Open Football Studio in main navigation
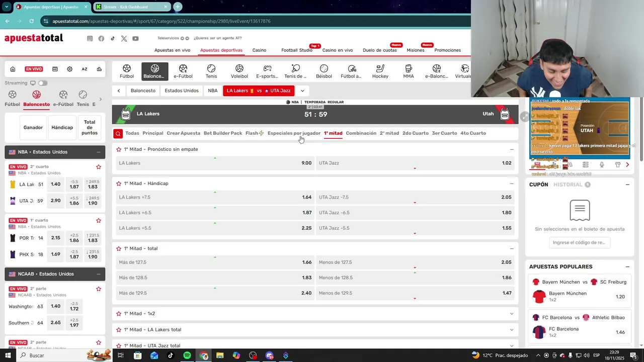Image resolution: width=644 pixels, height=362 pixels. (x=297, y=50)
